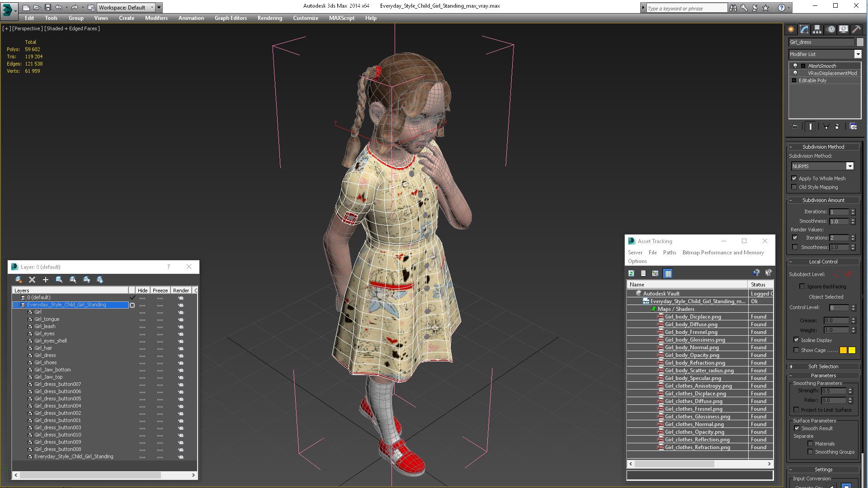Create a new layer in Layer dialog
The width and height of the screenshot is (868, 488).
point(19,280)
